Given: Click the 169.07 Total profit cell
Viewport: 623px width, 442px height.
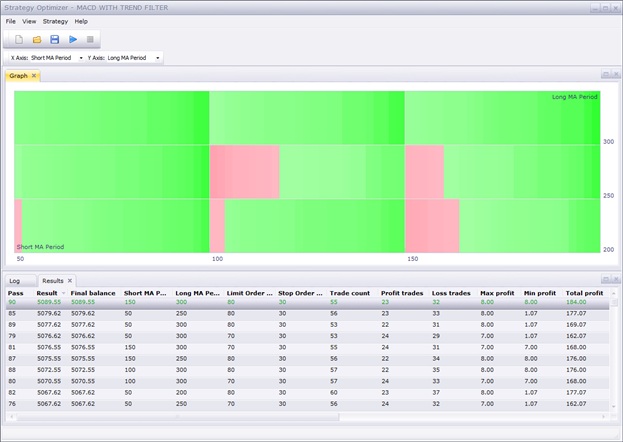Looking at the screenshot, I should (576, 325).
